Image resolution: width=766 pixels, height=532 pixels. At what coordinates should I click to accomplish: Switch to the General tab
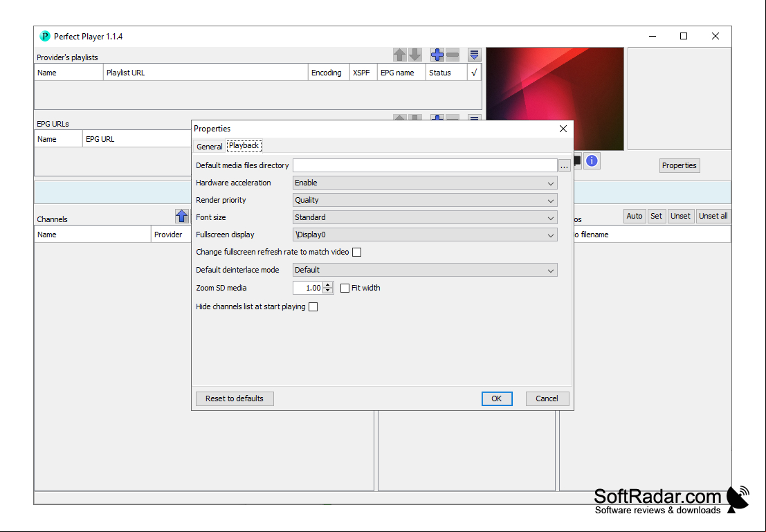click(210, 147)
